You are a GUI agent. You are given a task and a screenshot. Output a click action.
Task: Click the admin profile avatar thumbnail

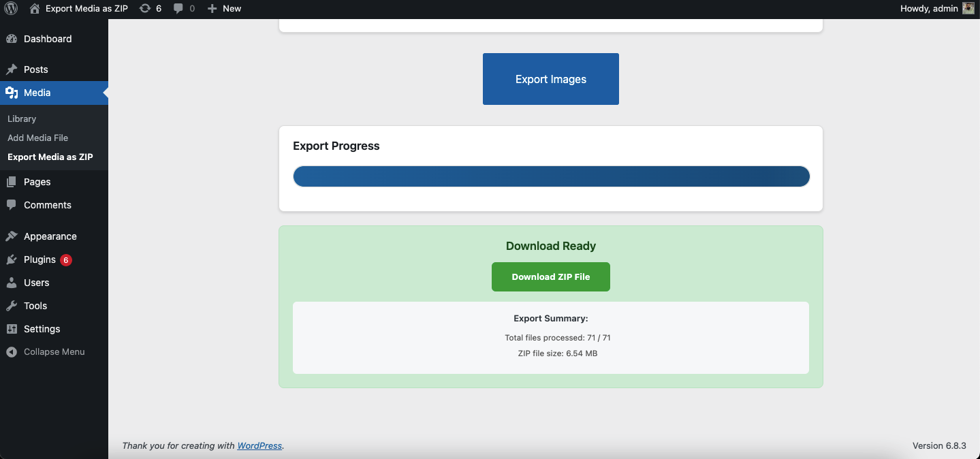tap(968, 8)
